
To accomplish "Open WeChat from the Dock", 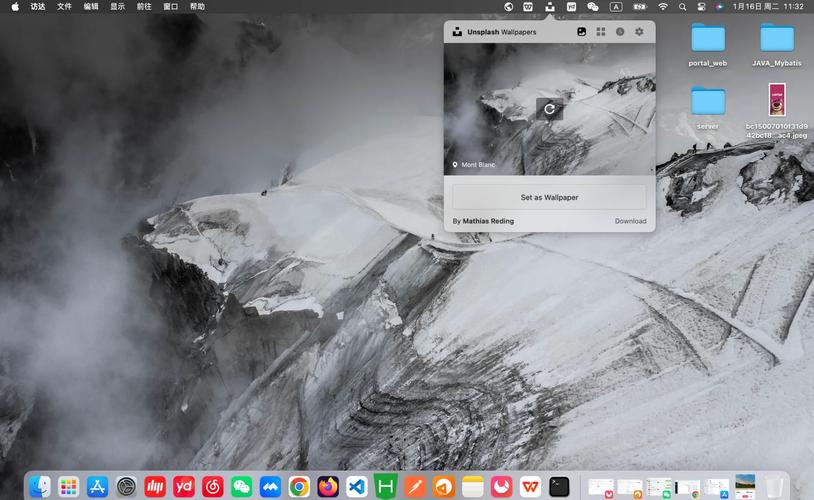I will pyautogui.click(x=241, y=487).
